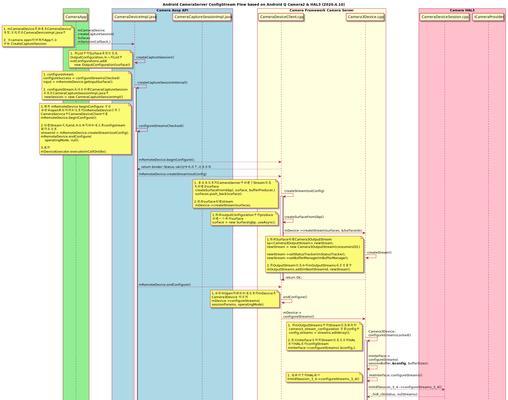Viewport: 508px width, 400px height.
Task: Select the CameraDeviceClient.cpp participant box
Action: [x=281, y=17]
